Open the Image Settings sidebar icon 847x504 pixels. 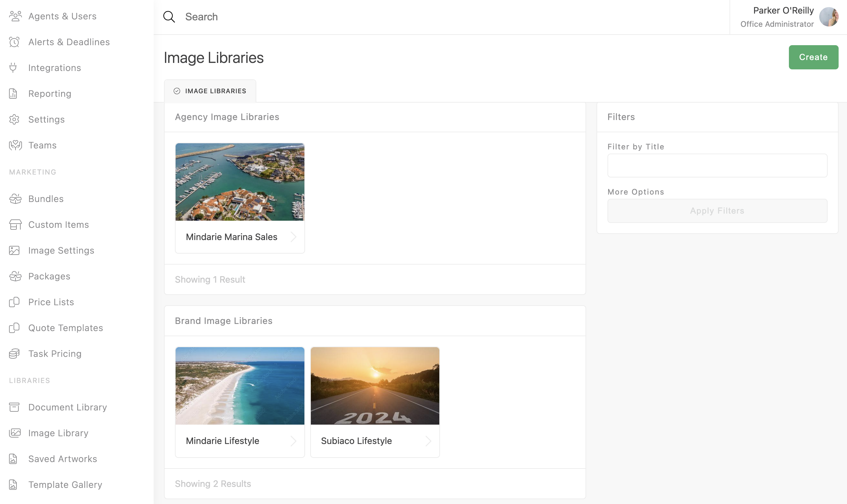point(14,251)
